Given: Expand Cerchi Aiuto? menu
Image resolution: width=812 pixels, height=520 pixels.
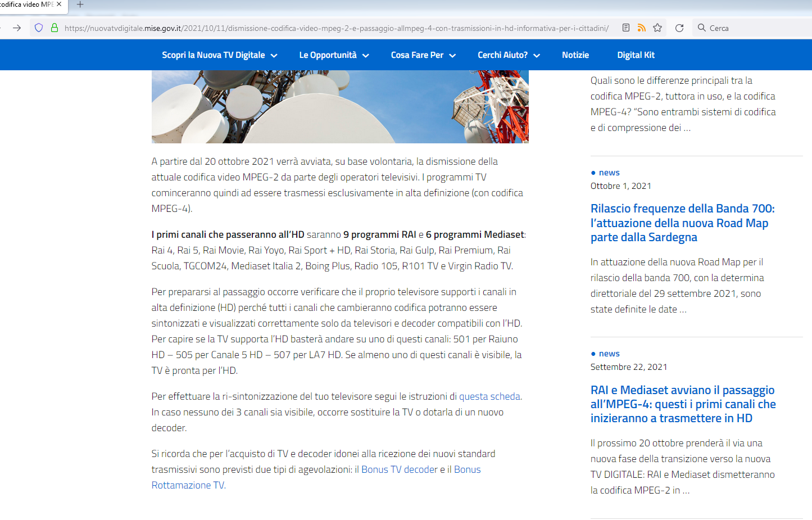Looking at the screenshot, I should 509,55.
